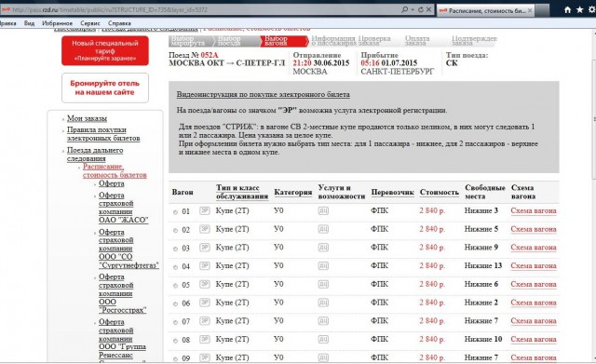Open the Избранное menu

tap(58, 23)
